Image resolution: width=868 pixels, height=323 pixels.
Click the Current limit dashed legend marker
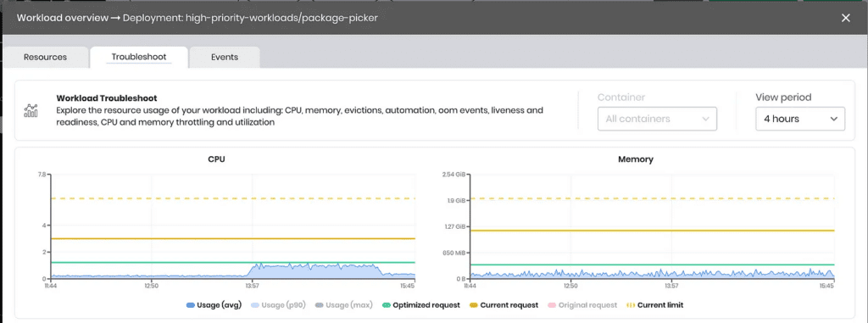pyautogui.click(x=631, y=305)
